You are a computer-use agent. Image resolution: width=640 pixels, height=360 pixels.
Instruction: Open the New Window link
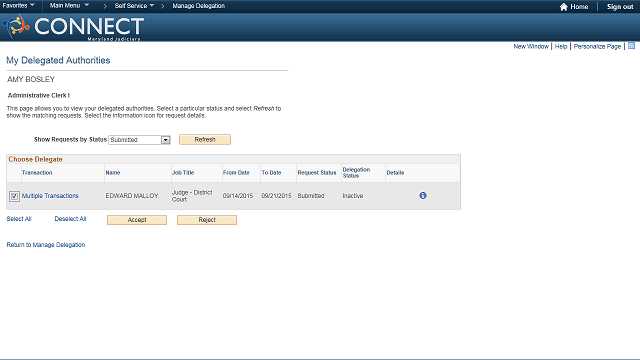point(531,47)
